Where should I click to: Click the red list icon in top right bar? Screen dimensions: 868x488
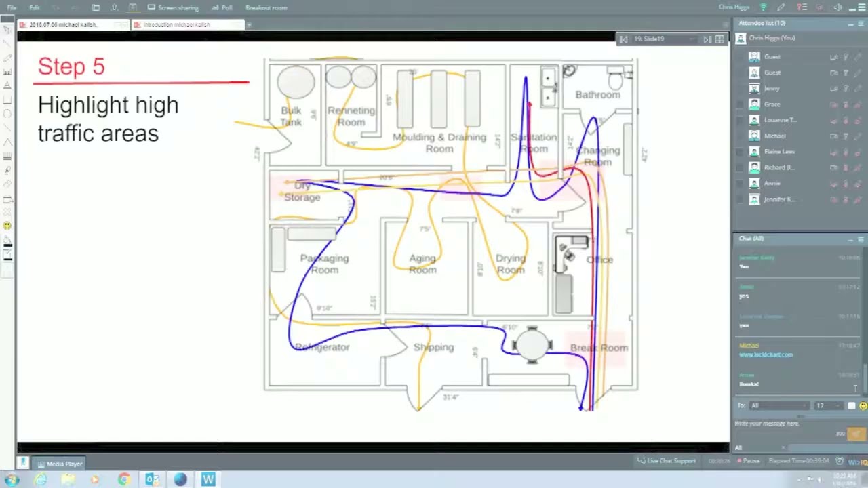[x=802, y=7]
